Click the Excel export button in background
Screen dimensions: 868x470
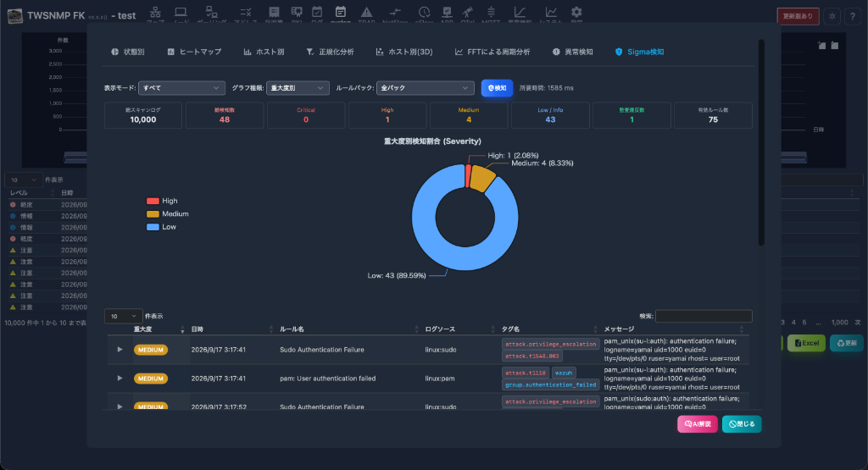(x=807, y=343)
